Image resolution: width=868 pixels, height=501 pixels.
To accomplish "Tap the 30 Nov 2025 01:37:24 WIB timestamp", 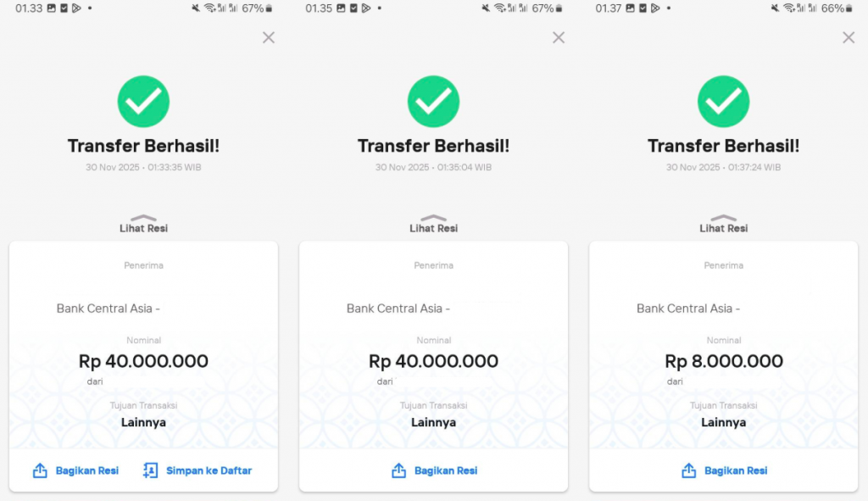I will point(723,168).
